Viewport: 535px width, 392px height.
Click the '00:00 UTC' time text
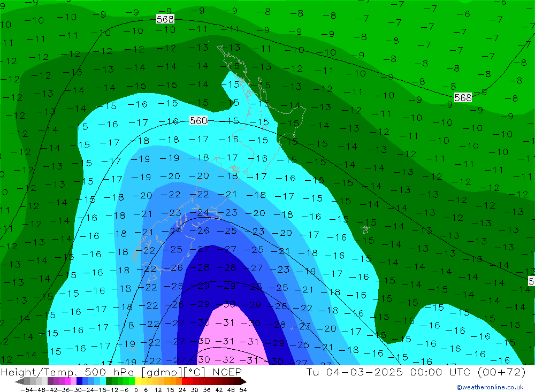[x=439, y=372]
